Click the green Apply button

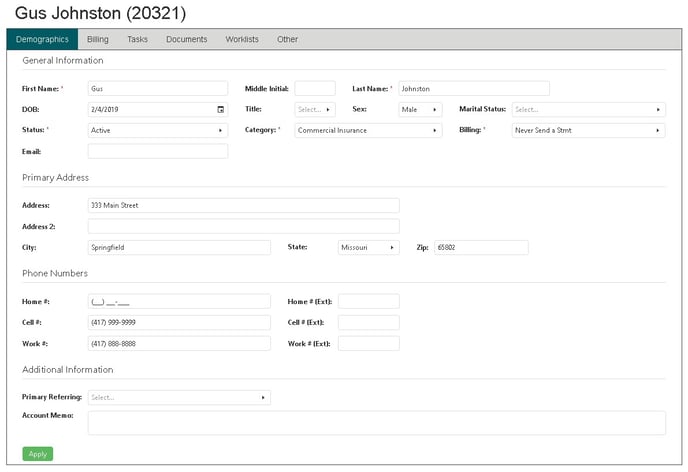point(37,454)
